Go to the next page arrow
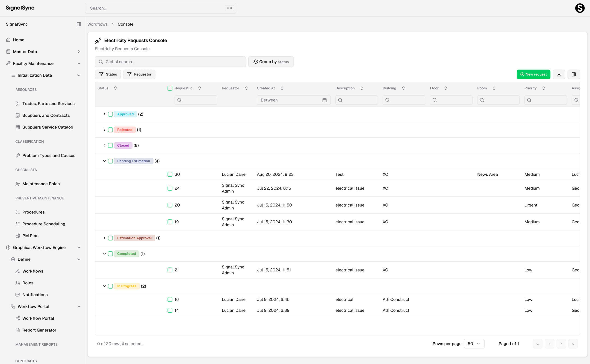The image size is (590, 364). [561, 344]
